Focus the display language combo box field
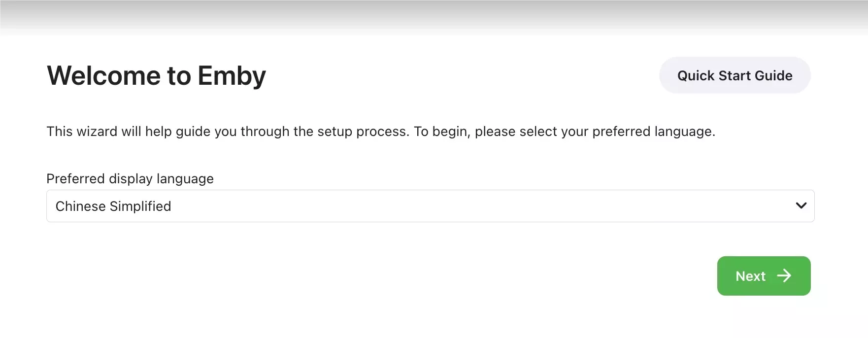The image size is (868, 338). (430, 206)
